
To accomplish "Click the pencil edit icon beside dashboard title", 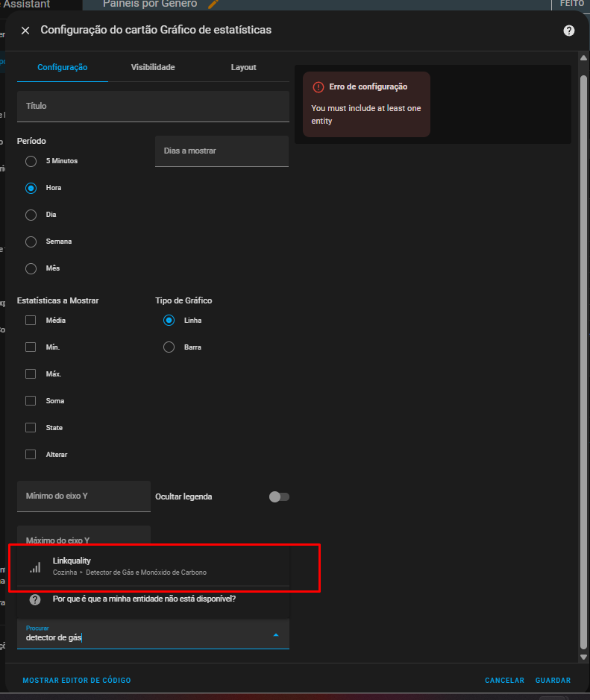I will click(x=213, y=4).
